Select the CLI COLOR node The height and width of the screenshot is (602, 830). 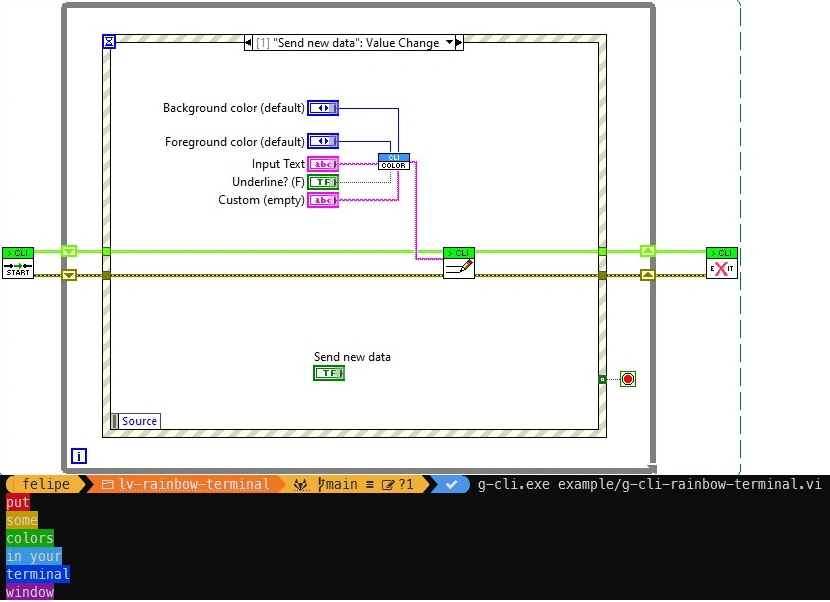(x=393, y=160)
